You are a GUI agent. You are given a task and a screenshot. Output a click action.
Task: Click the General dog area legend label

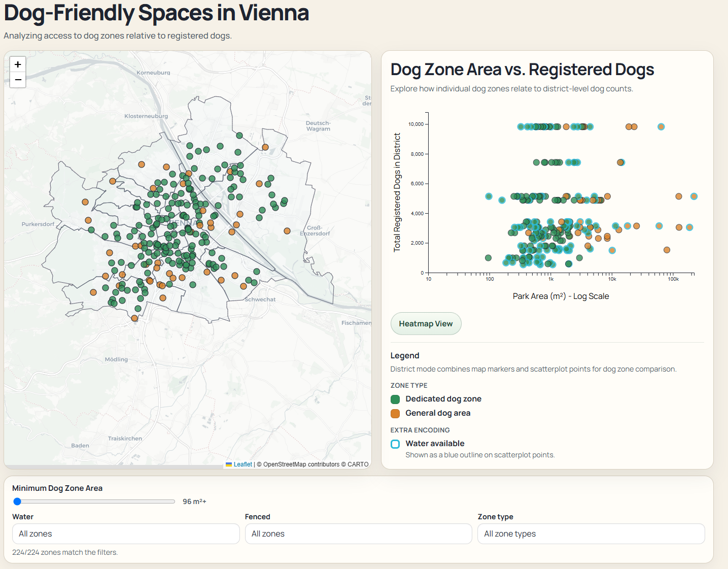point(438,413)
